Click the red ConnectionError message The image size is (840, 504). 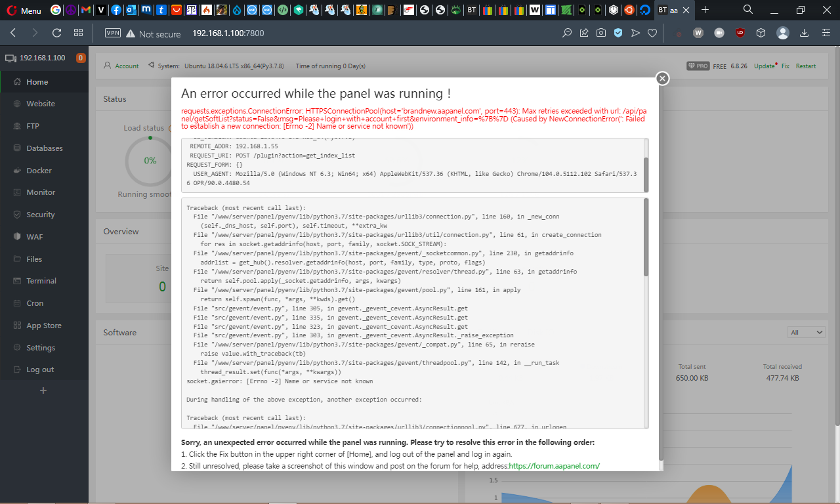pyautogui.click(x=413, y=119)
